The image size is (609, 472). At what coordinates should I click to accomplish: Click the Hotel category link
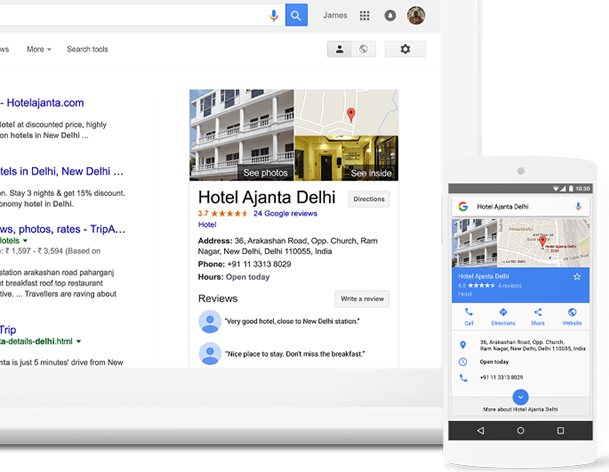point(207,225)
